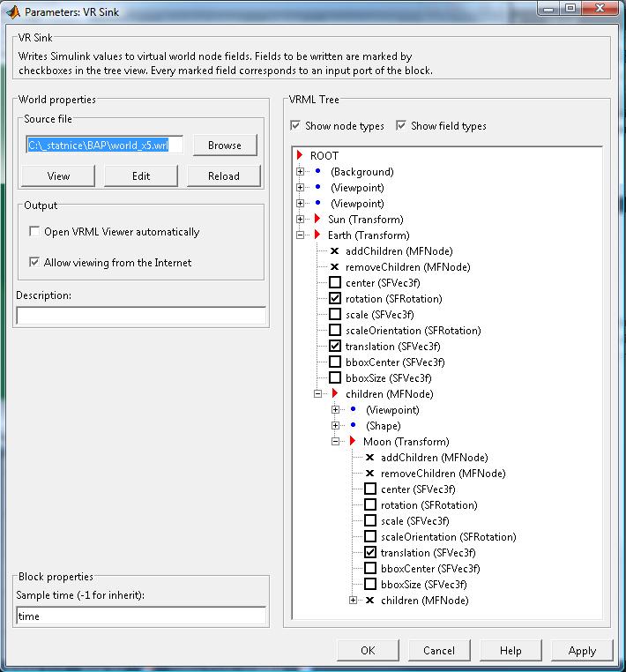This screenshot has height=672, width=626.
Task: Check Earth center (SFVec3f) field
Action: pos(335,282)
